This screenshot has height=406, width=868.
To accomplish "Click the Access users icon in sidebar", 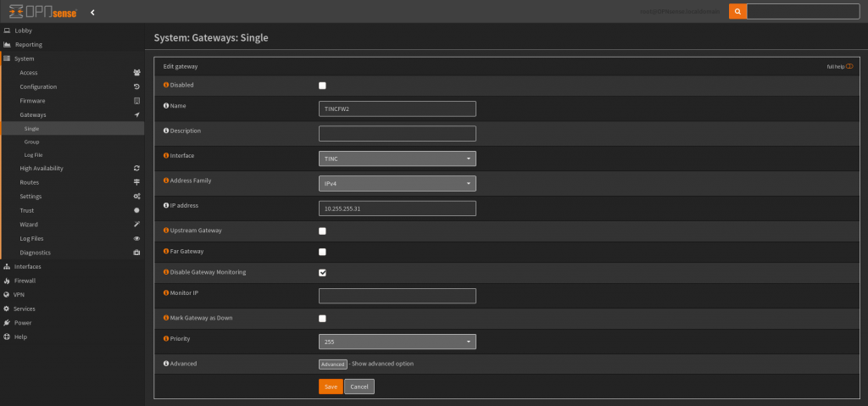I will 136,73.
